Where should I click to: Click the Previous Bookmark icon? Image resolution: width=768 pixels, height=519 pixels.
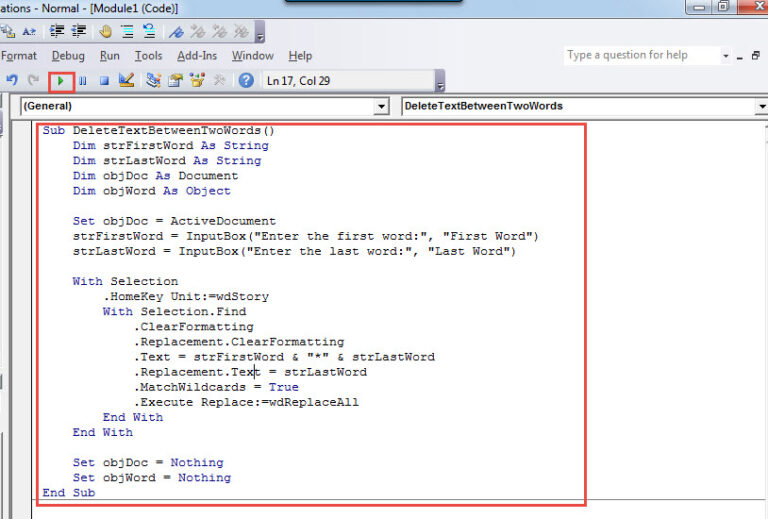click(x=219, y=32)
